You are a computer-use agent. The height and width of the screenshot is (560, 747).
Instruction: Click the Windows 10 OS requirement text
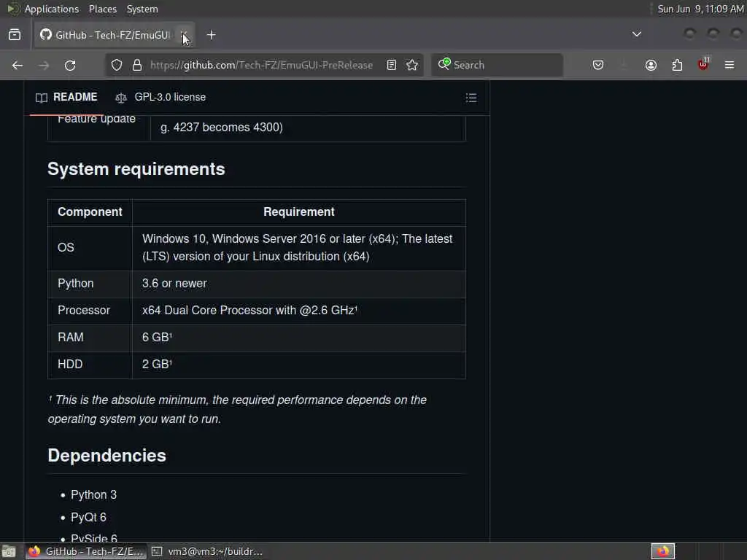[298, 248]
